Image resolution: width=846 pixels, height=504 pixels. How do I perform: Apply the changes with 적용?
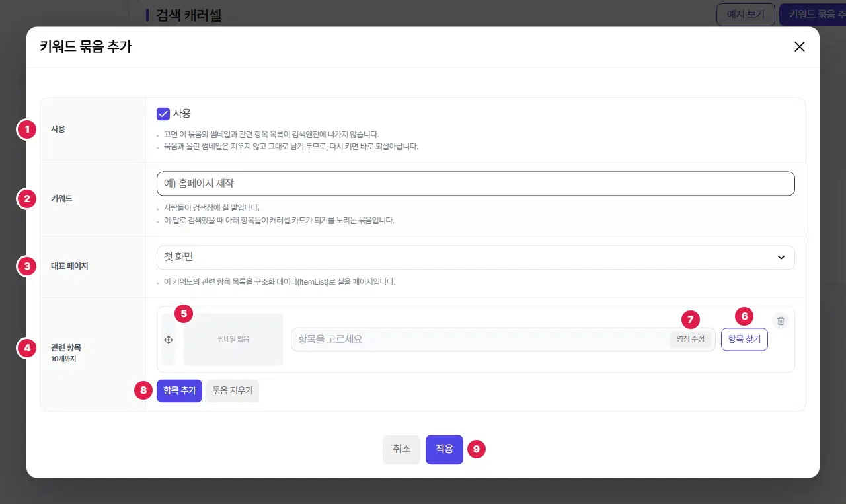[444, 449]
